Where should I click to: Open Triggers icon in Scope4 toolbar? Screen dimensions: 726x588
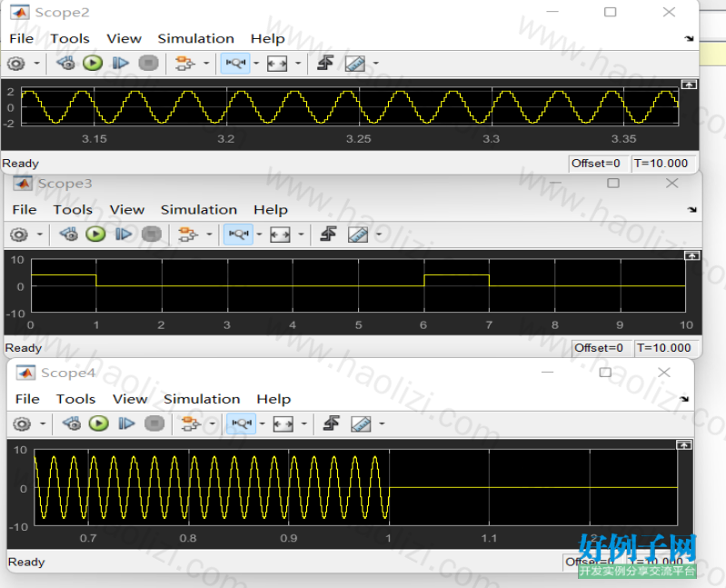pyautogui.click(x=331, y=423)
